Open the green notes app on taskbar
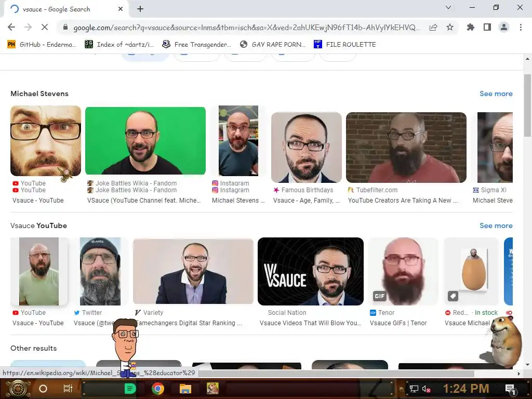Image resolution: width=532 pixels, height=399 pixels. click(x=130, y=389)
